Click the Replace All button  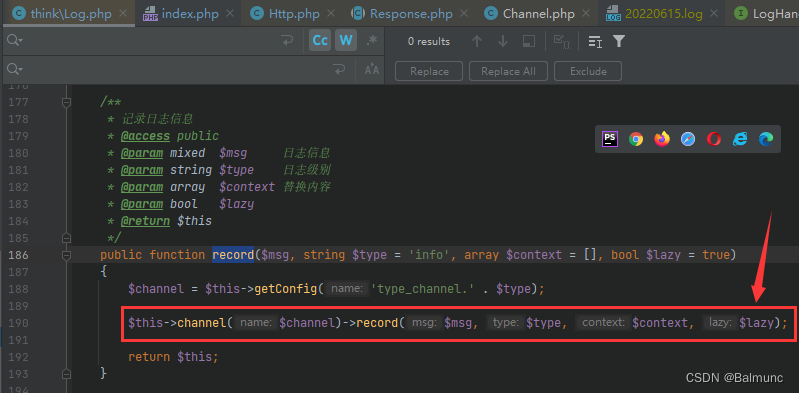coord(508,71)
